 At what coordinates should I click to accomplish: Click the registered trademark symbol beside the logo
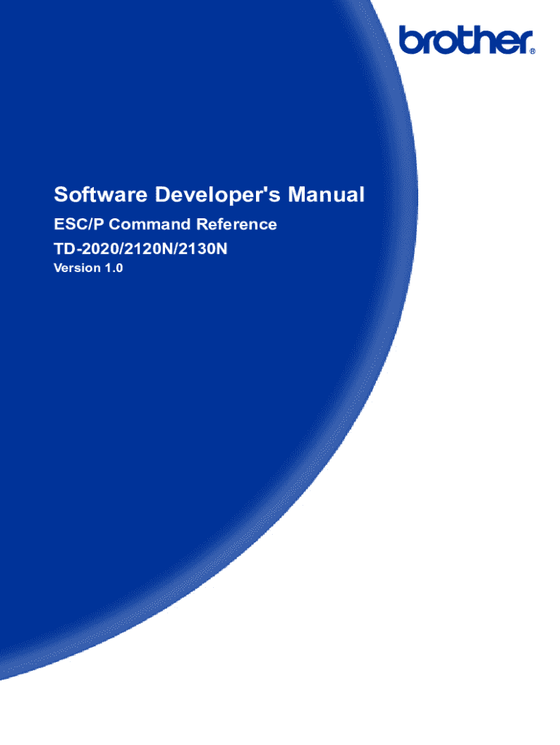click(x=532, y=52)
